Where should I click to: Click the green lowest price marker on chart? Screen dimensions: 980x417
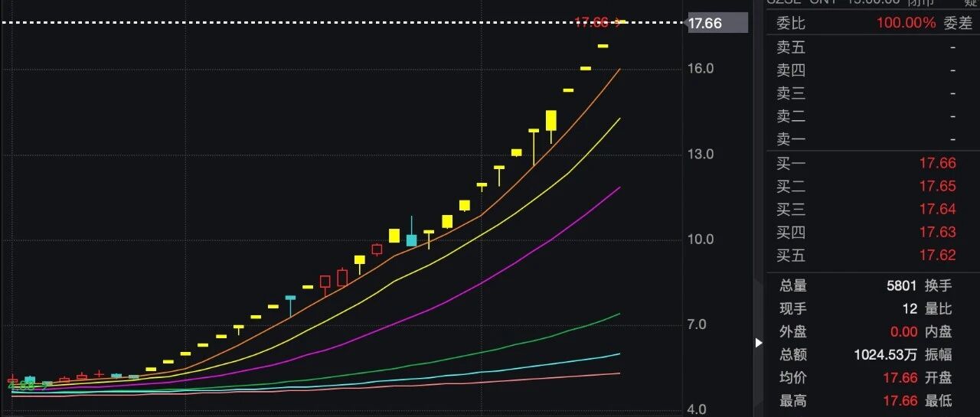(x=23, y=385)
